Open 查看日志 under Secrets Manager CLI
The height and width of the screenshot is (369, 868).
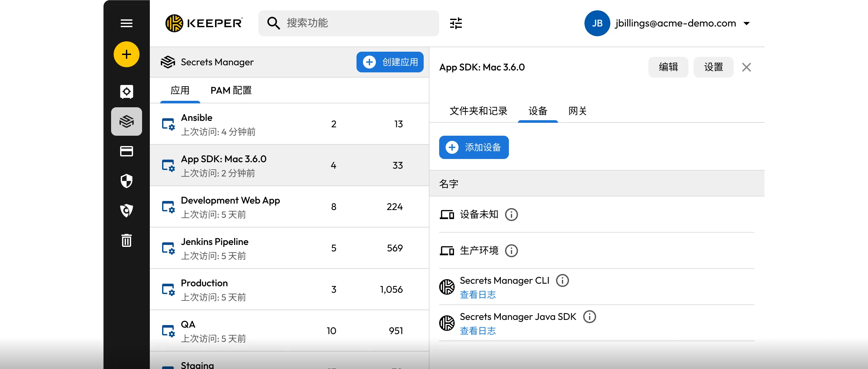[x=478, y=295]
